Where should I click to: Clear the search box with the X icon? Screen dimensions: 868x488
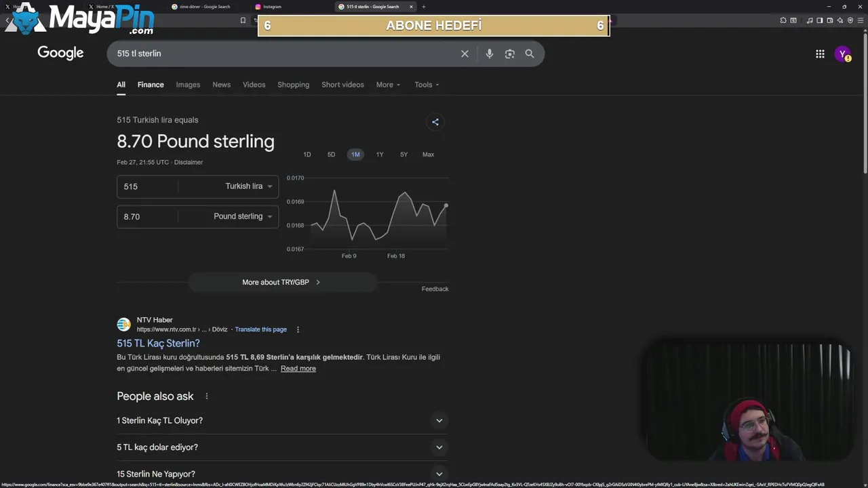pyautogui.click(x=465, y=54)
